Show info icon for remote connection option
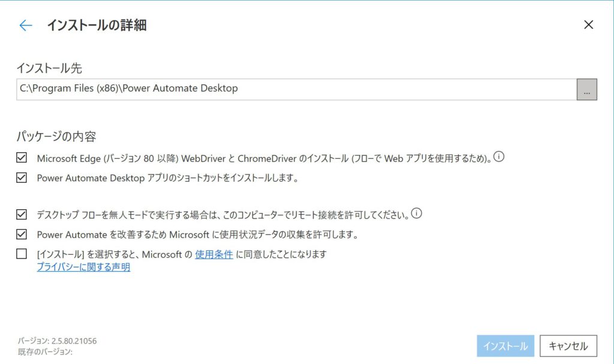This screenshot has width=614, height=364. pyautogui.click(x=417, y=213)
